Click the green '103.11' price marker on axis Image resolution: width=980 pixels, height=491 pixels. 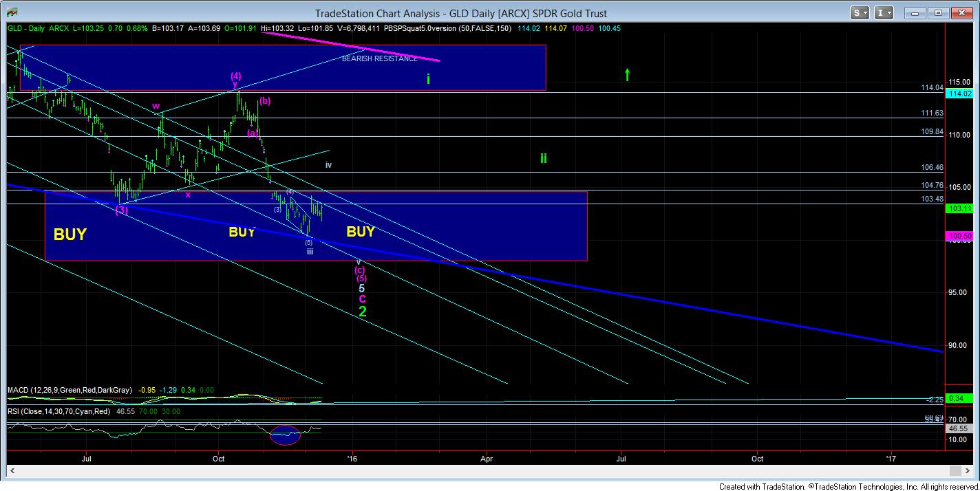click(960, 208)
